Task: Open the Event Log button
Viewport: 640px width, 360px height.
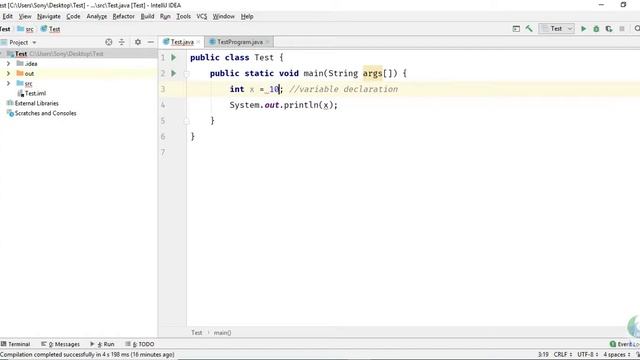Action: (x=624, y=344)
